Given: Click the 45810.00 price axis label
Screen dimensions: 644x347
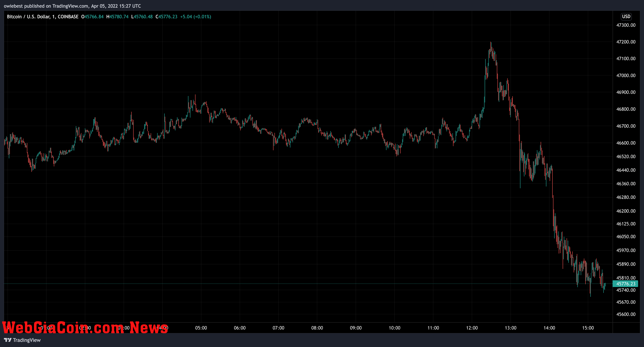Looking at the screenshot, I should (x=626, y=278).
